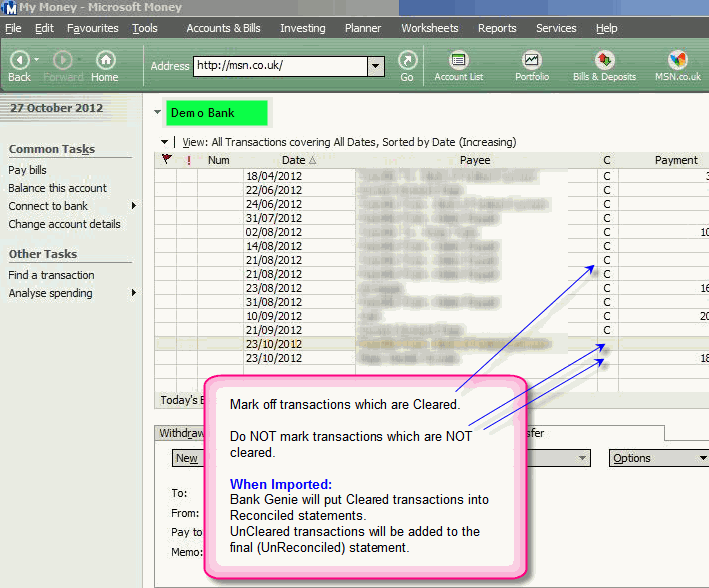Open the Help menu
The height and width of the screenshot is (588, 709).
point(606,28)
